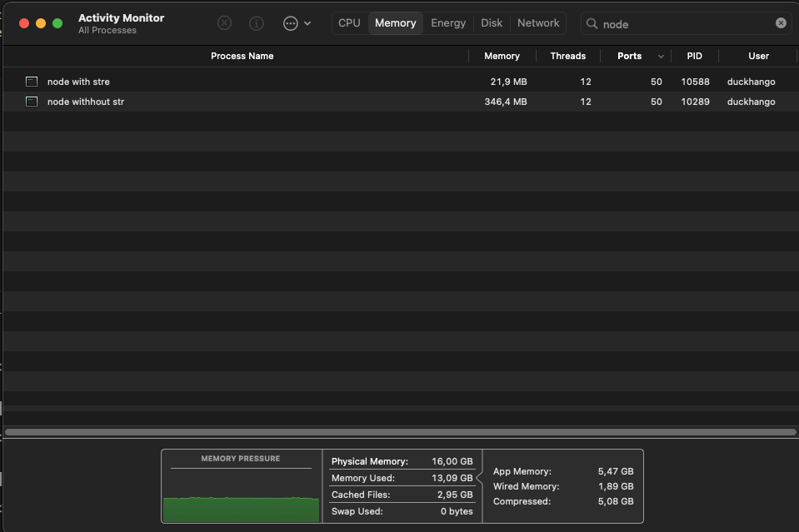799x532 pixels.
Task: Toggle the Ports sort direction chevron
Action: tap(661, 57)
